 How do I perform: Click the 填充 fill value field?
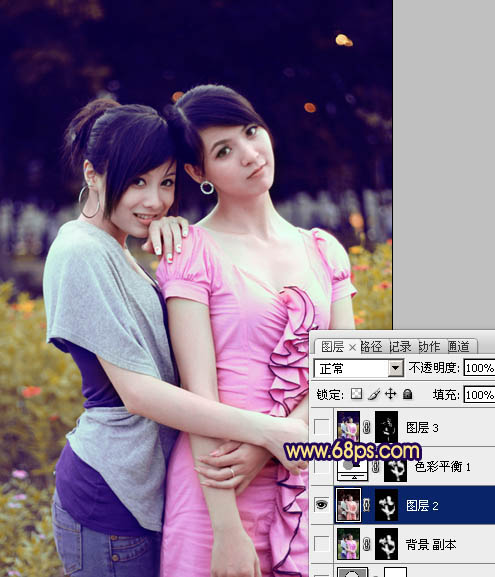(x=479, y=394)
